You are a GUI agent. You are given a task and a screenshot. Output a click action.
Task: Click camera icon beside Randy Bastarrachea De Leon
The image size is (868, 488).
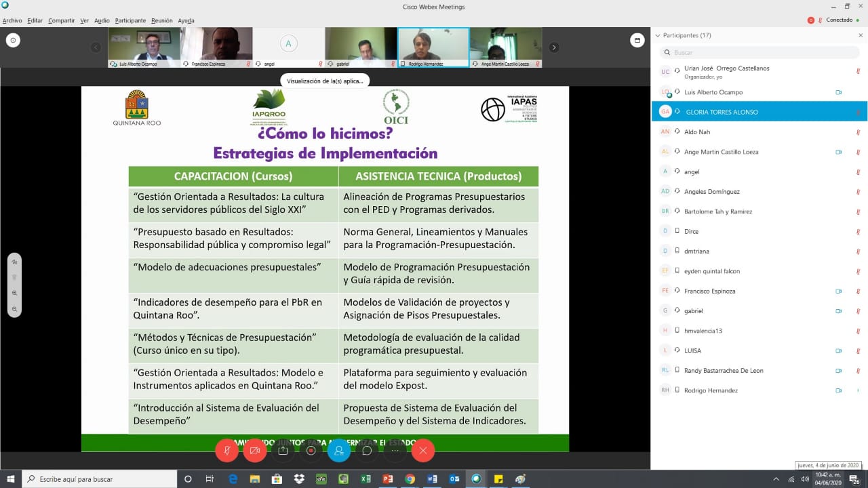(839, 371)
